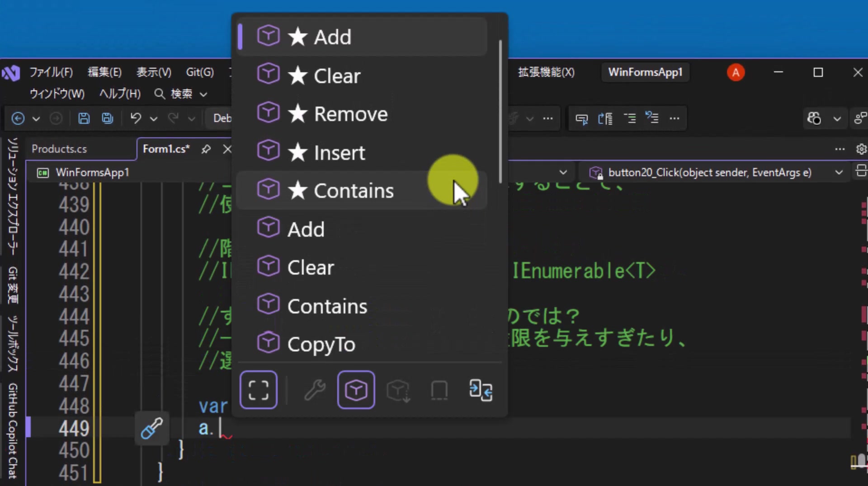Choose starred Insert completion item
868x486 pixels.
tap(362, 152)
